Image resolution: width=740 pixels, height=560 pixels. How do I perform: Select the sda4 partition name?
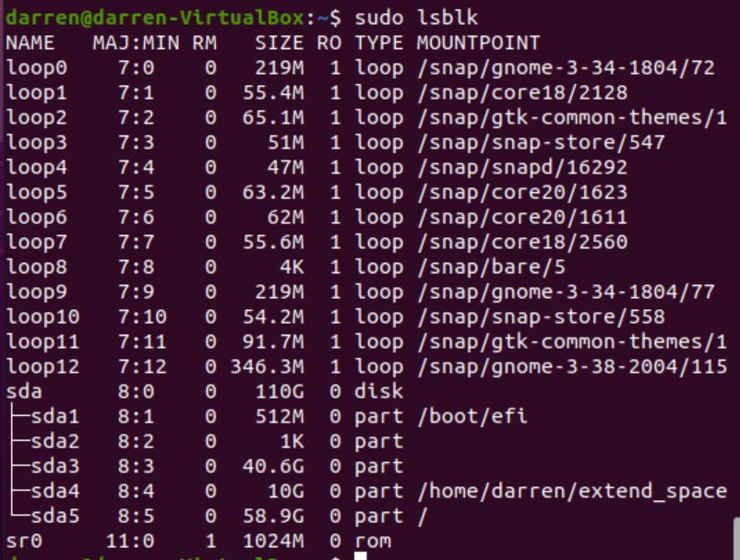click(x=54, y=491)
